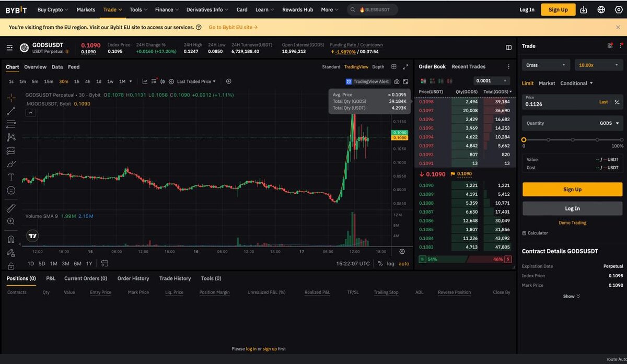627x364 pixels.
Task: Open the emoji icons tool
Action: (x=11, y=191)
